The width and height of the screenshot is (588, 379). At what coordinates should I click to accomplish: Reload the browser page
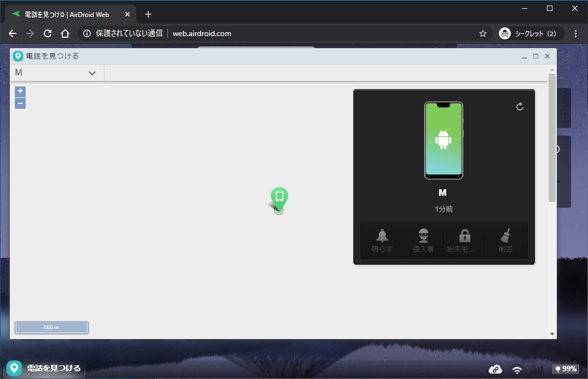48,33
